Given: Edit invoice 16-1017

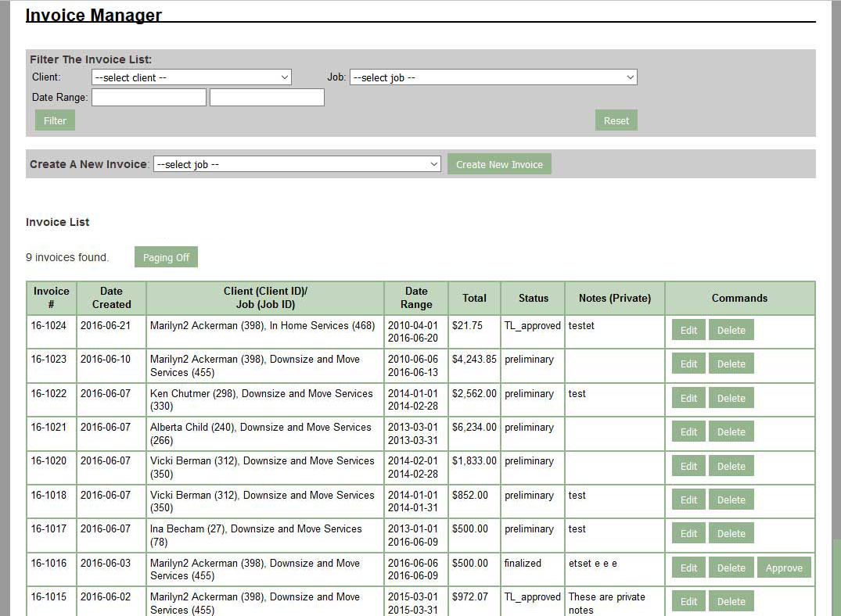Looking at the screenshot, I should [x=688, y=533].
